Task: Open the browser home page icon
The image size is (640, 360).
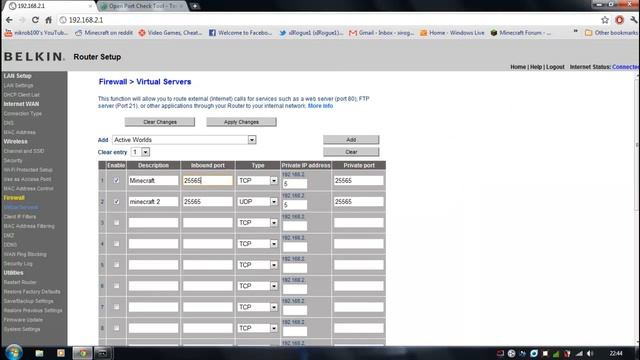Action: [x=49, y=20]
